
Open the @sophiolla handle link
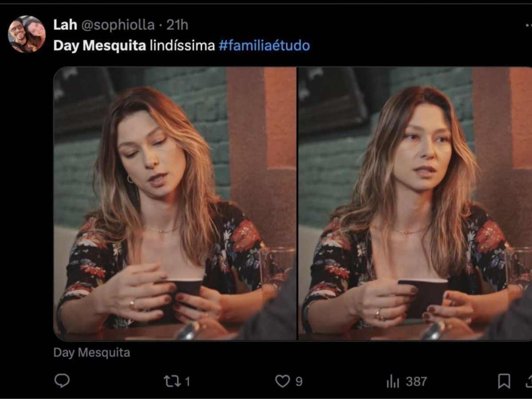tap(118, 25)
